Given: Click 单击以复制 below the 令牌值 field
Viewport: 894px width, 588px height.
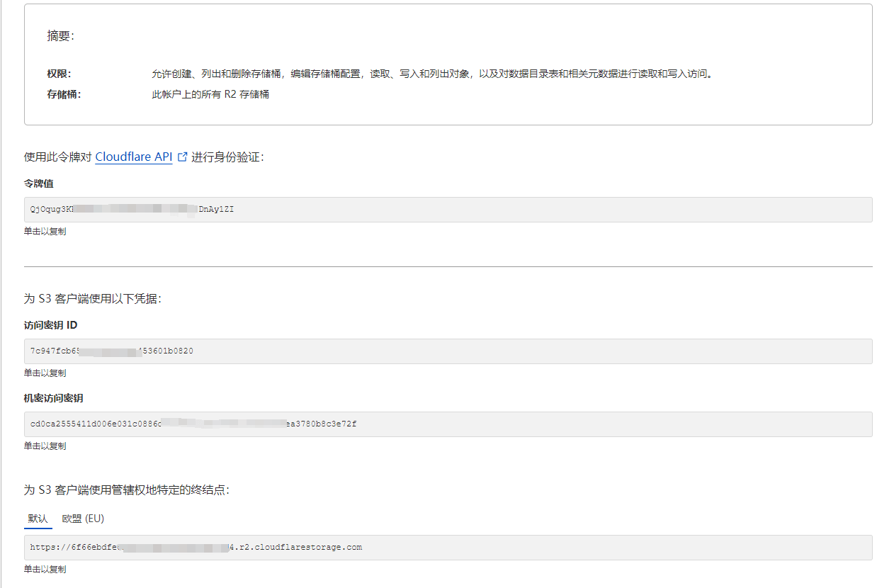Looking at the screenshot, I should tap(44, 231).
